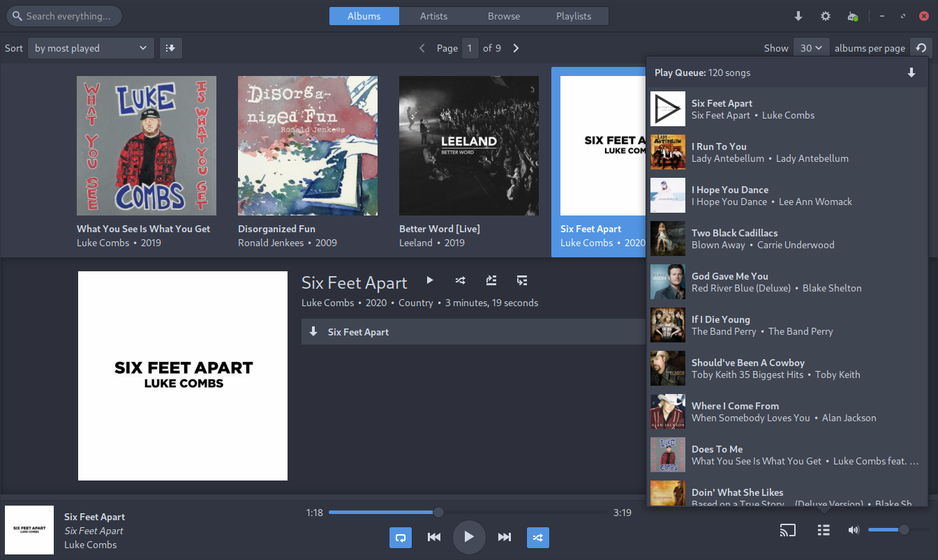
Task: Click Play Queue: 120 songs header
Action: click(x=702, y=73)
